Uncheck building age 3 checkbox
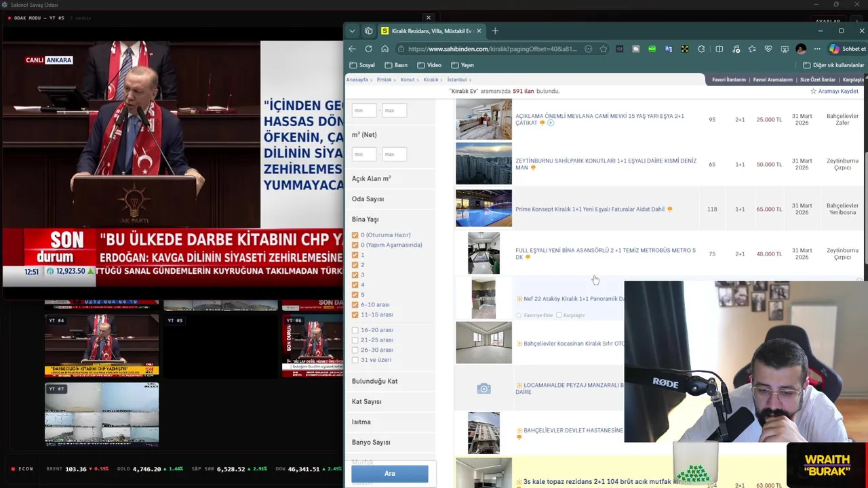This screenshot has height=488, width=868. (355, 274)
